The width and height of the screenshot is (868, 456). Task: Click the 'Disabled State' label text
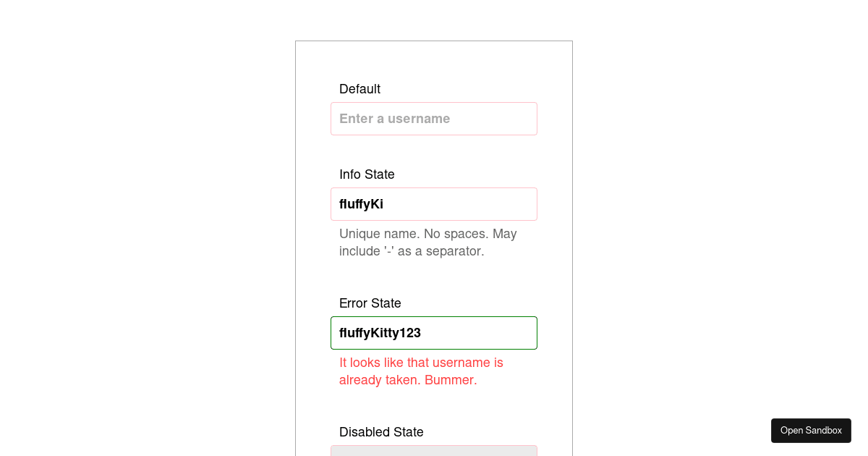point(381,431)
